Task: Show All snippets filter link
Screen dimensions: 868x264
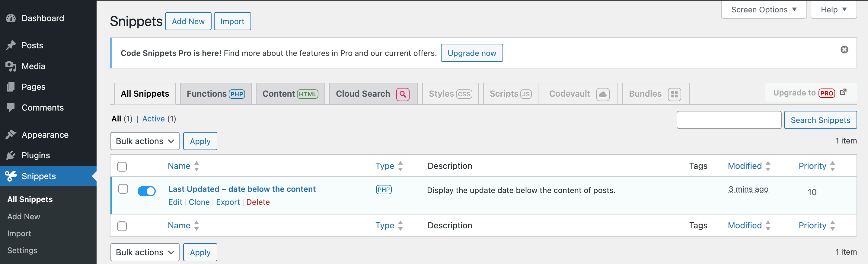Action: 116,119
